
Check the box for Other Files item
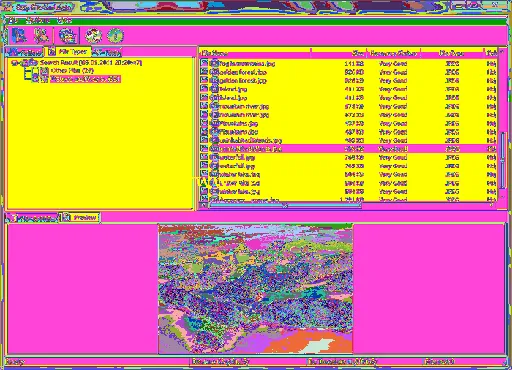[35, 71]
